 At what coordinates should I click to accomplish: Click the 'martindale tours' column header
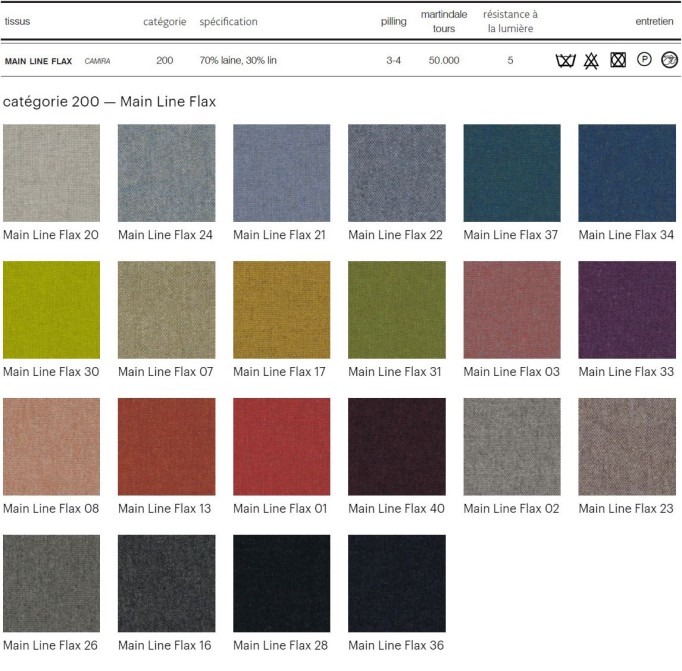(444, 21)
